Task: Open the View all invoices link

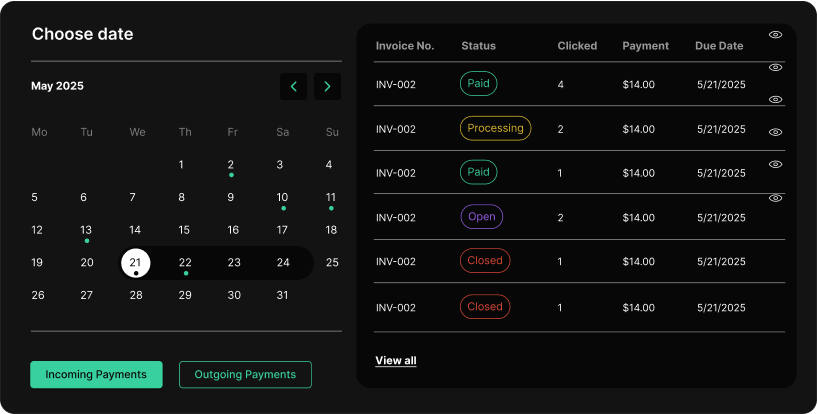Action: click(x=396, y=360)
